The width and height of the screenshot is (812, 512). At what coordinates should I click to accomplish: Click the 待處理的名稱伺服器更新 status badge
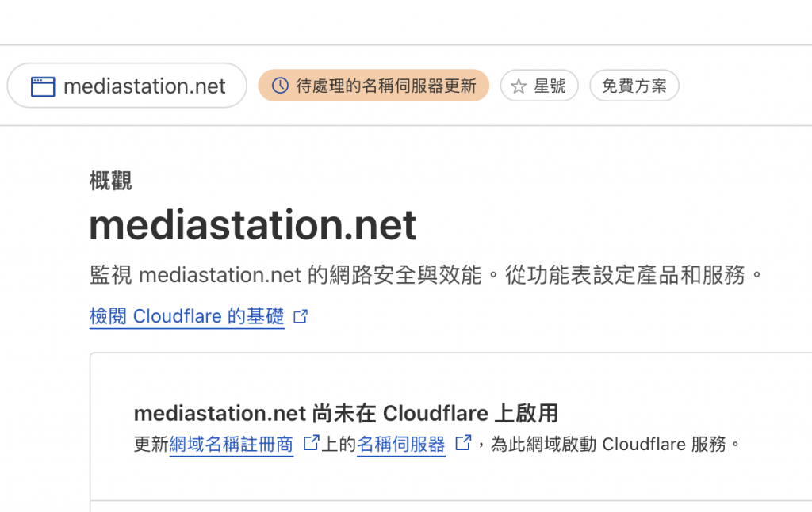[373, 86]
